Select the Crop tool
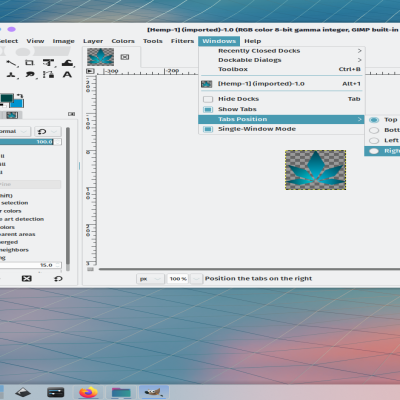Screen dimensions: 400x400 tap(30, 63)
